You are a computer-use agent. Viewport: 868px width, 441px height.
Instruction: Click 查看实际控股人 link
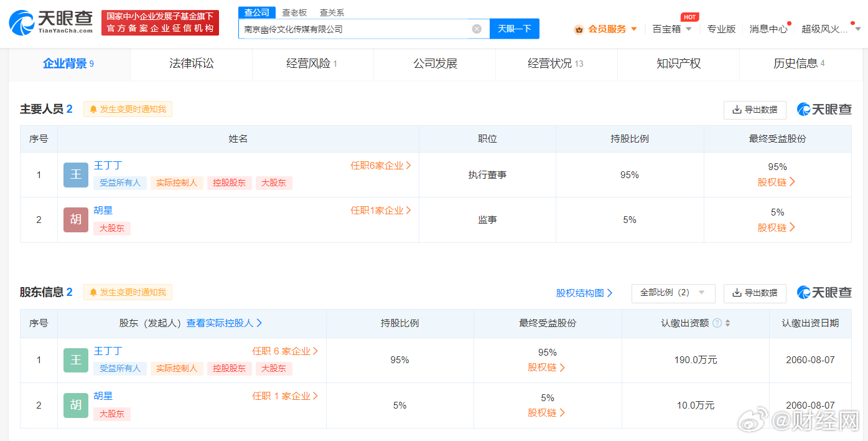click(224, 323)
